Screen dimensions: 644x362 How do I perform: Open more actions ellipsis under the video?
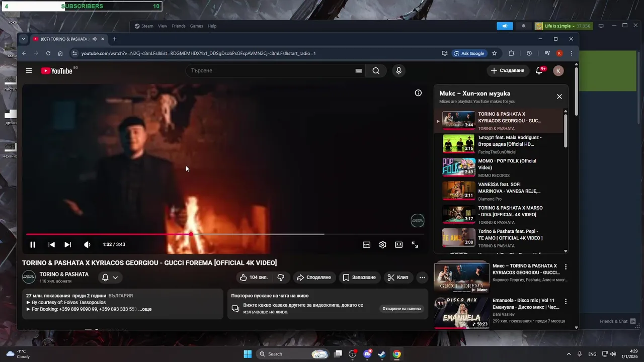pyautogui.click(x=422, y=277)
